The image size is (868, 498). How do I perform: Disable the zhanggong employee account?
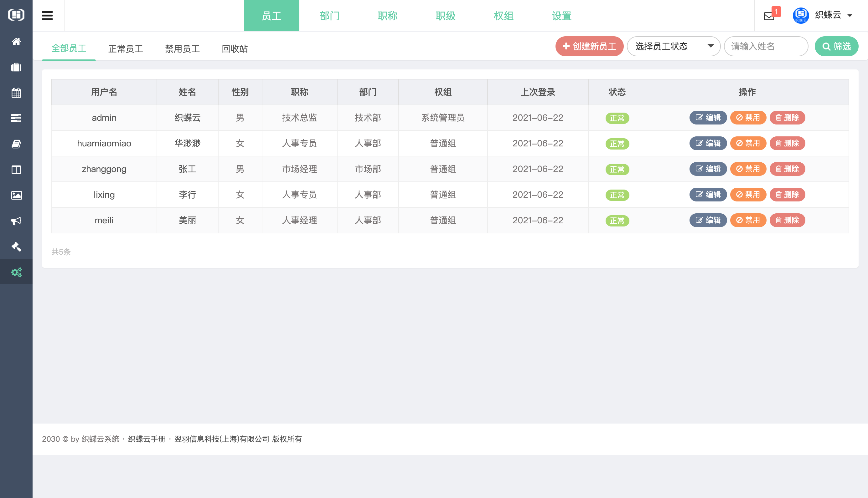coord(748,169)
